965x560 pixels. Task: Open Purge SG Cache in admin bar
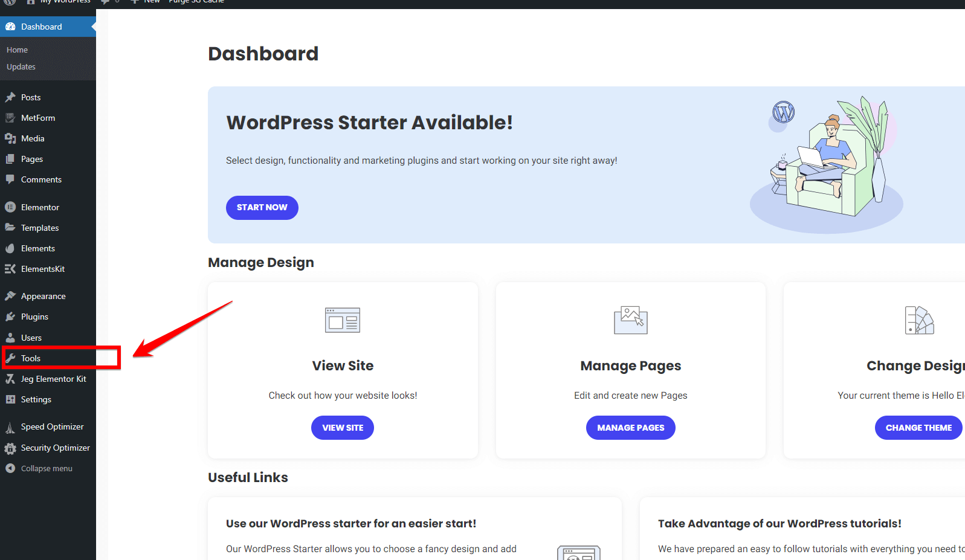(x=196, y=2)
